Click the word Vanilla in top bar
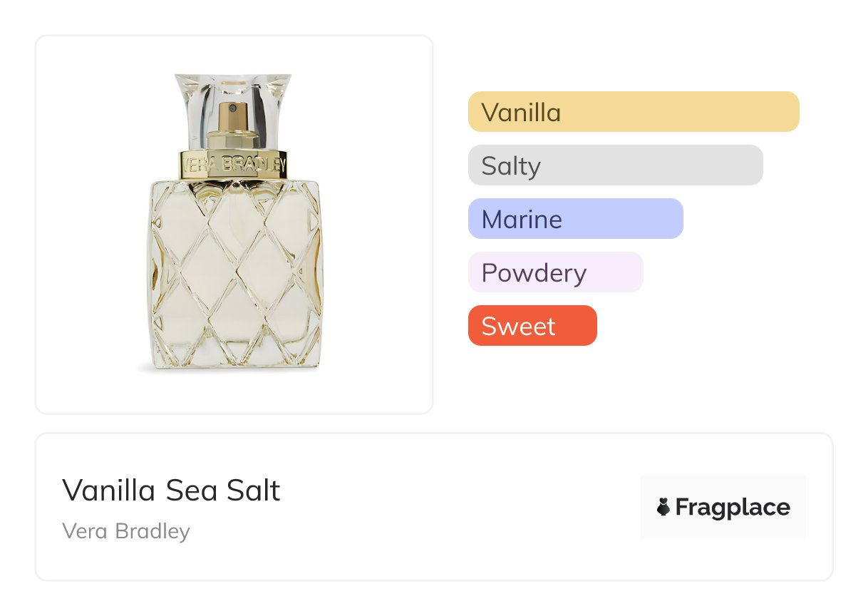 click(521, 112)
